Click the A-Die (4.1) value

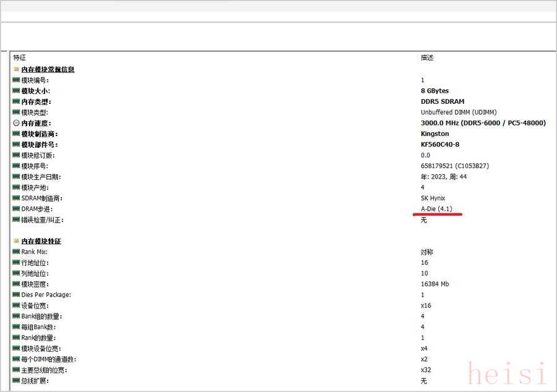pyautogui.click(x=436, y=209)
